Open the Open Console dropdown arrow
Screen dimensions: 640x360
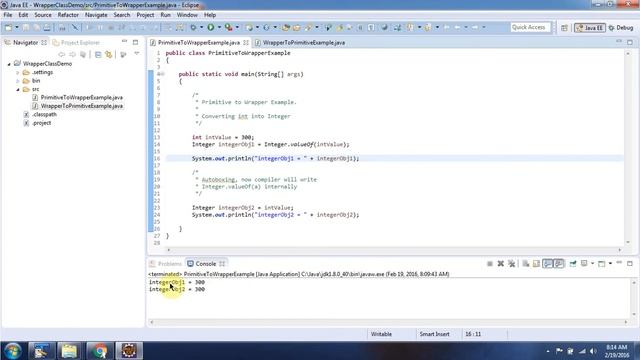point(610,264)
